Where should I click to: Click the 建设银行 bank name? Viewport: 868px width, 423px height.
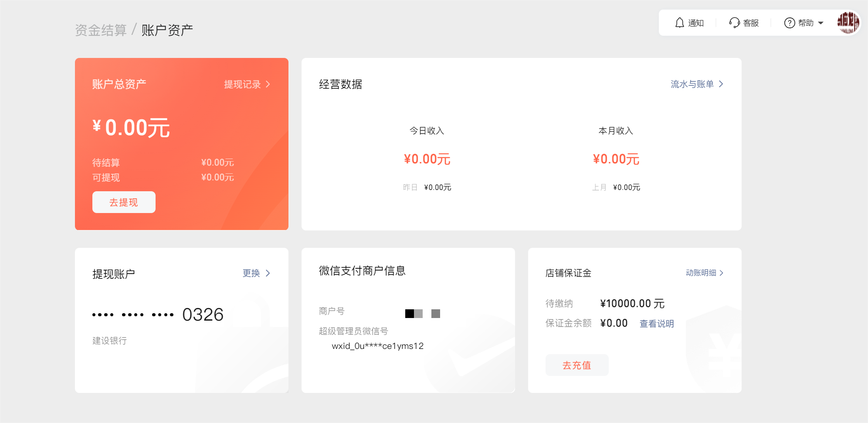pos(109,341)
